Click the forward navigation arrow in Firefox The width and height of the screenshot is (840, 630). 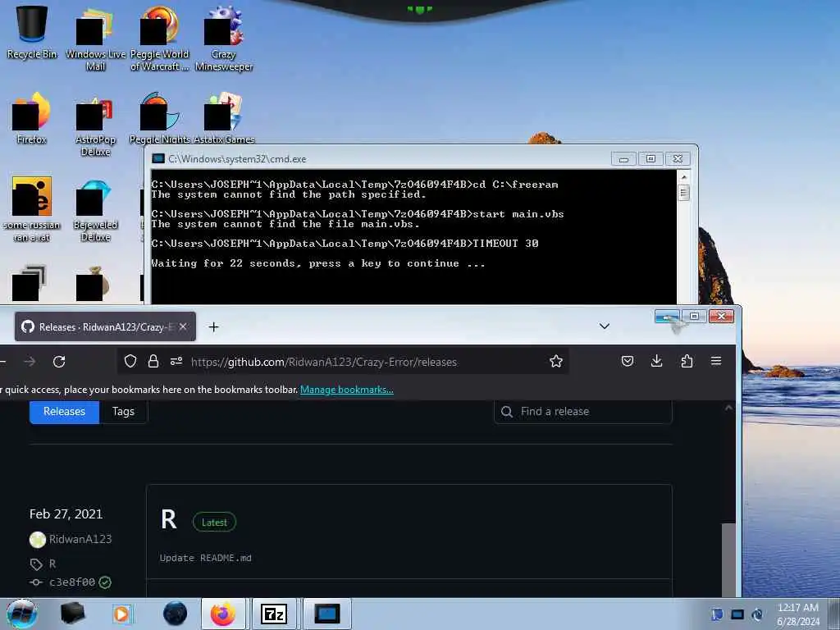pos(30,362)
